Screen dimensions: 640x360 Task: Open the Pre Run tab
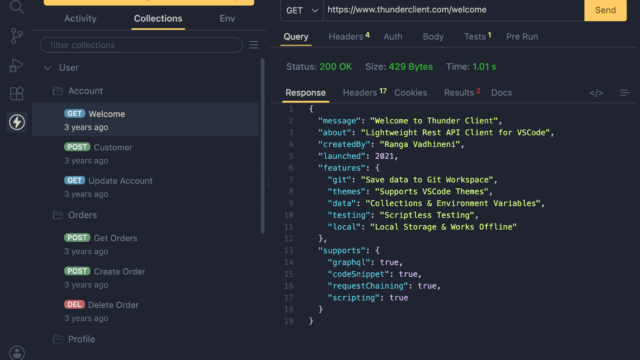(x=522, y=37)
